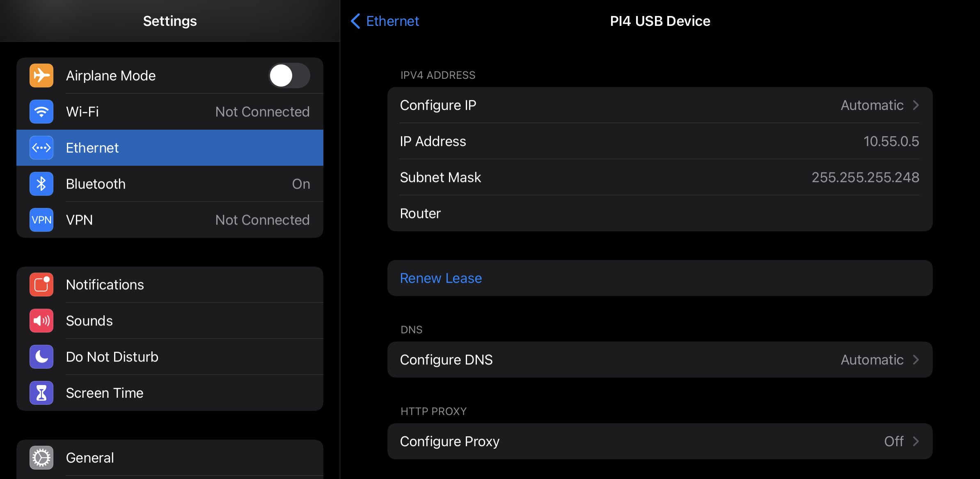The height and width of the screenshot is (479, 980).
Task: Go back to Ethernet list
Action: [x=385, y=21]
